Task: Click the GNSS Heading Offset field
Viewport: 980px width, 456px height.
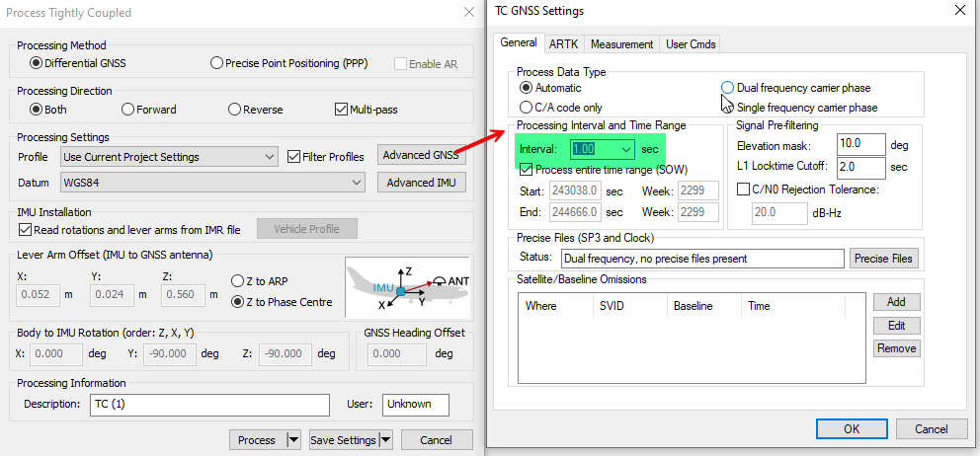Action: [397, 354]
